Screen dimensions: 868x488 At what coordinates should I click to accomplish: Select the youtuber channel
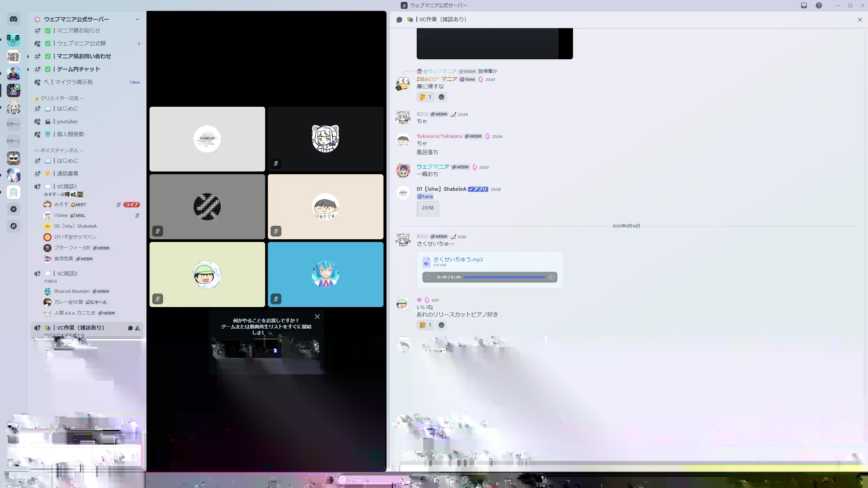[67, 121]
